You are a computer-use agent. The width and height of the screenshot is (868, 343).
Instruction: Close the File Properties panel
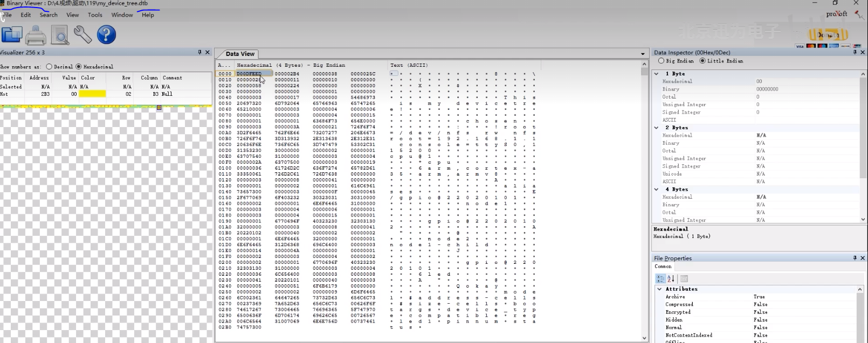click(x=863, y=258)
